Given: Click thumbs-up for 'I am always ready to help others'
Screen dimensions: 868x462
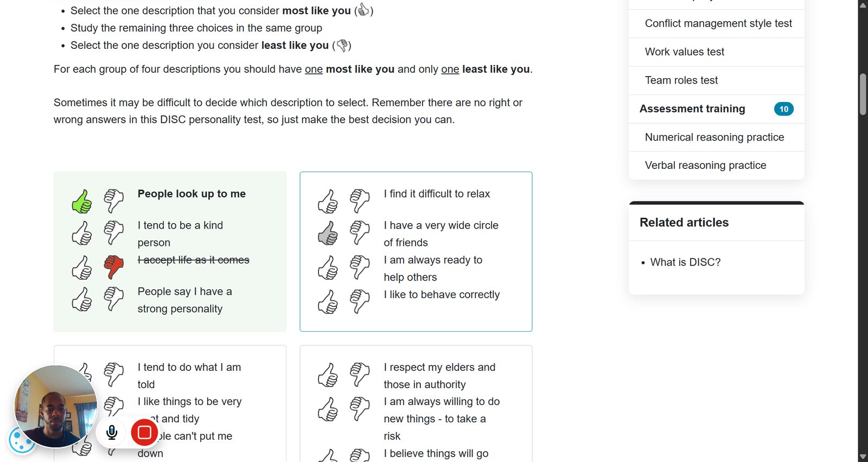Looking at the screenshot, I should coord(328,268).
